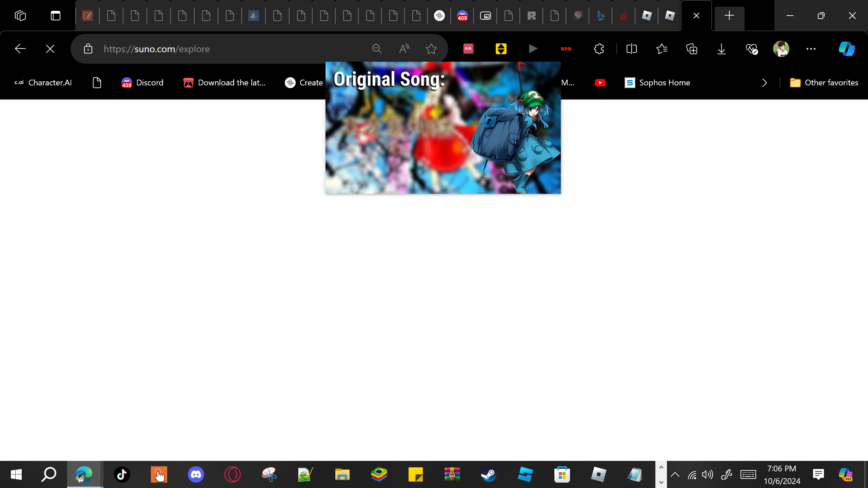Show hidden system tray icons
This screenshot has width=868, height=488.
tap(675, 474)
